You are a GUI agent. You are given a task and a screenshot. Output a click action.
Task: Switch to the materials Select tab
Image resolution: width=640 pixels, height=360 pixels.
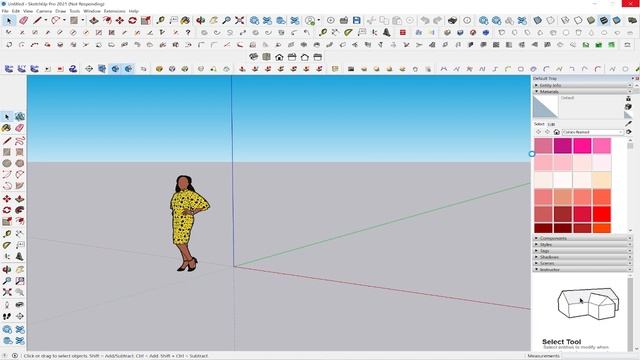coord(539,124)
